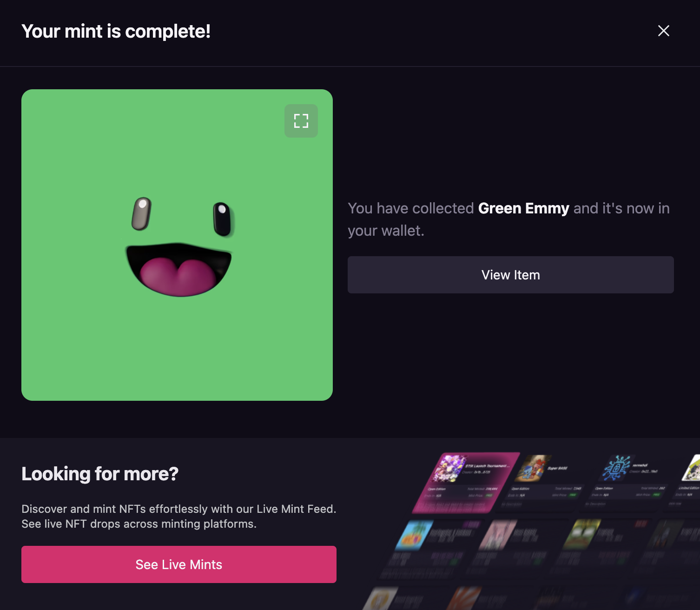Click Emmy's gray left eye

[141, 214]
